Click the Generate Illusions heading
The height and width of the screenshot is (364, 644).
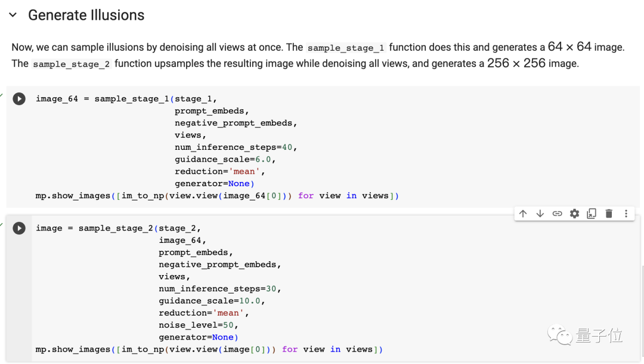86,15
